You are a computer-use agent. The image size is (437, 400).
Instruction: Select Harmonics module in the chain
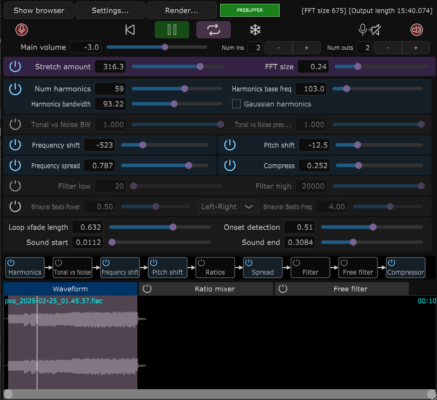(x=25, y=268)
